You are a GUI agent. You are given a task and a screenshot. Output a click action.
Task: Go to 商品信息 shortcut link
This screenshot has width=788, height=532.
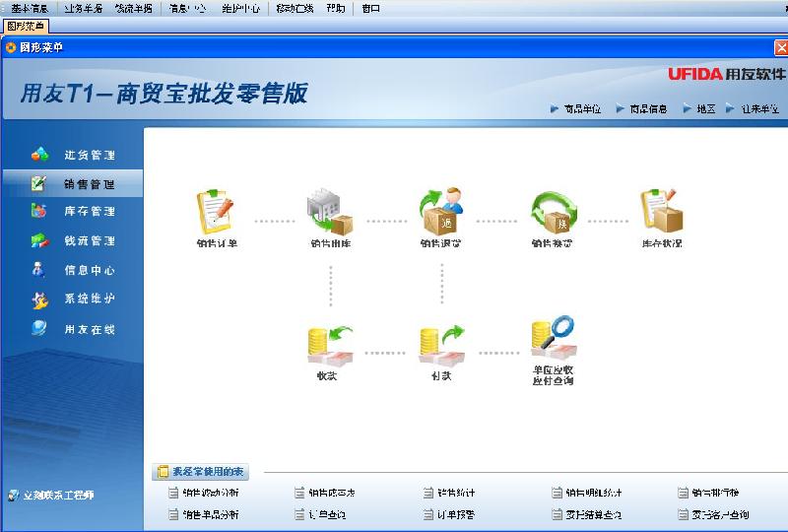[648, 108]
